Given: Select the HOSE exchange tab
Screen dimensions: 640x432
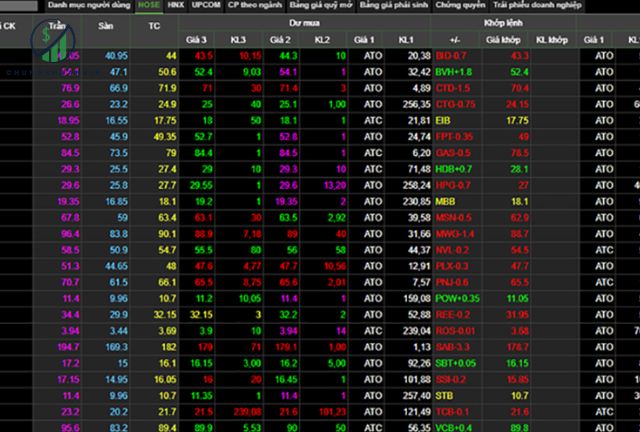Looking at the screenshot, I should (x=149, y=5).
